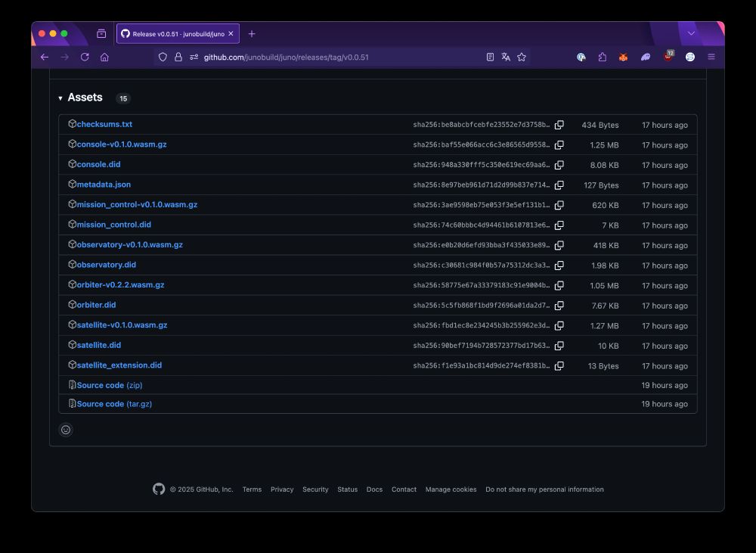Download Source code (tar.gz)
Image resolution: width=756 pixels, height=553 pixels.
coord(114,404)
